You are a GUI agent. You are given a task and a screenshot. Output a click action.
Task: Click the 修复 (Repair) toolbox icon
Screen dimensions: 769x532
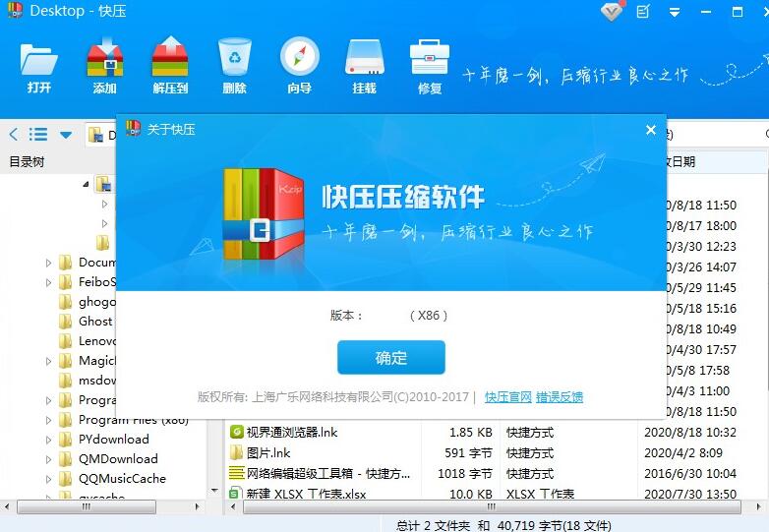click(x=430, y=66)
